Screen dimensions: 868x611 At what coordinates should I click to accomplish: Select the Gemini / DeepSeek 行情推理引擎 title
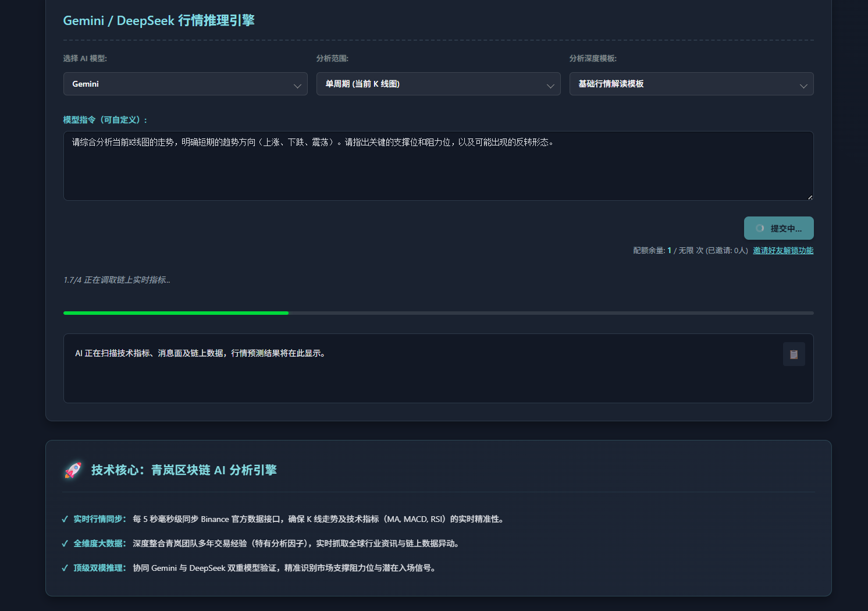tap(159, 20)
